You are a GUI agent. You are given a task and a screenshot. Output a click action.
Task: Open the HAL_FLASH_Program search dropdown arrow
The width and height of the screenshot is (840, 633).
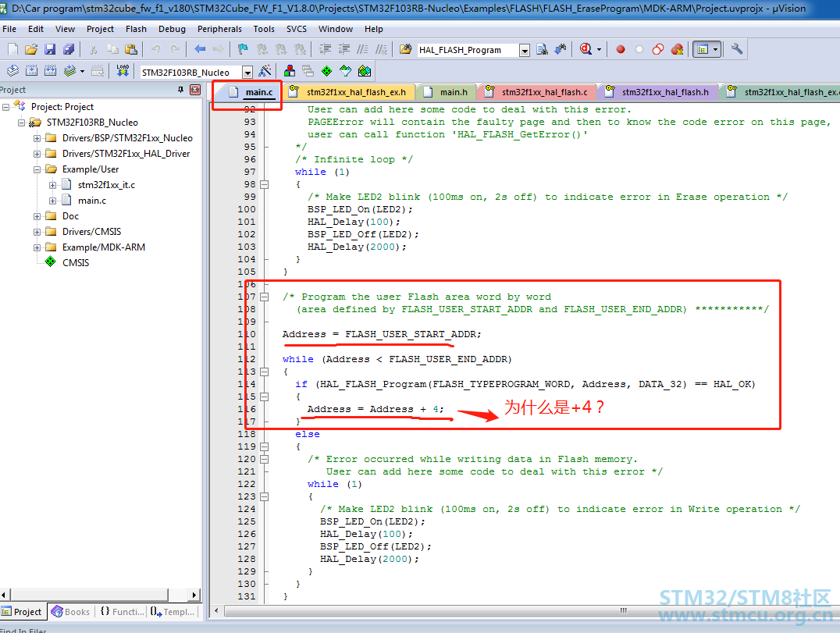525,50
